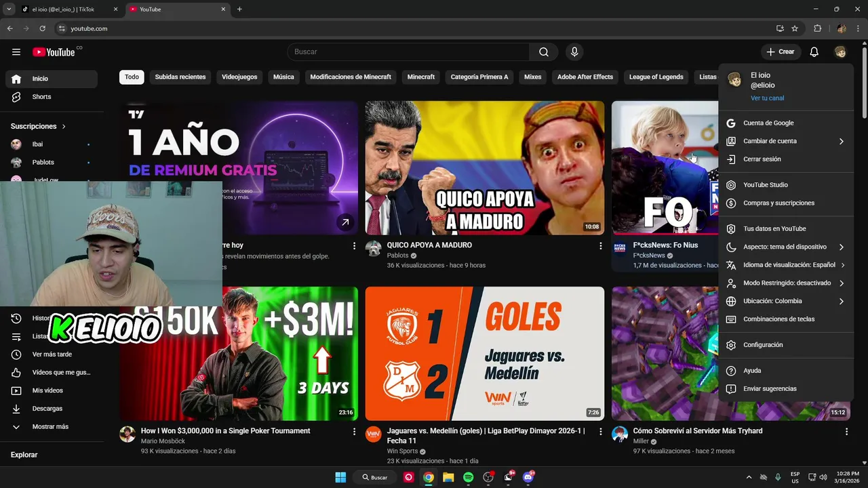
Task: Open QUICO APOYA A MADURO thumbnail
Action: pyautogui.click(x=485, y=168)
